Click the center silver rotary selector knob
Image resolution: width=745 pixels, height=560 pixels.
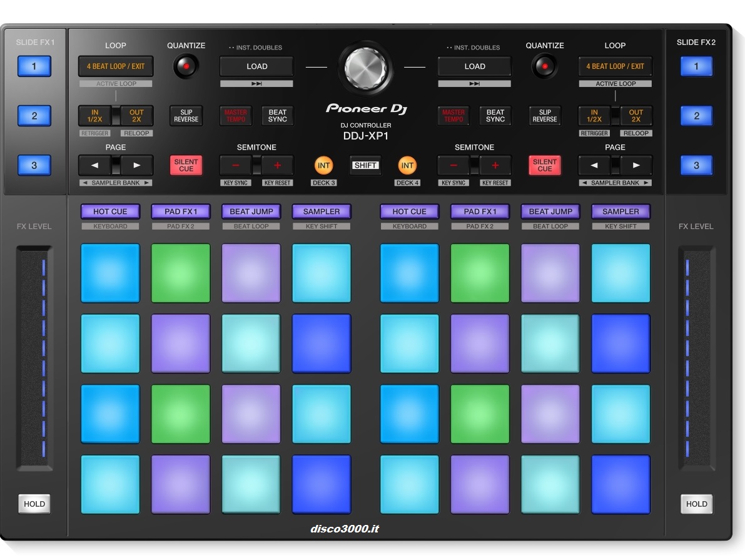[365, 68]
